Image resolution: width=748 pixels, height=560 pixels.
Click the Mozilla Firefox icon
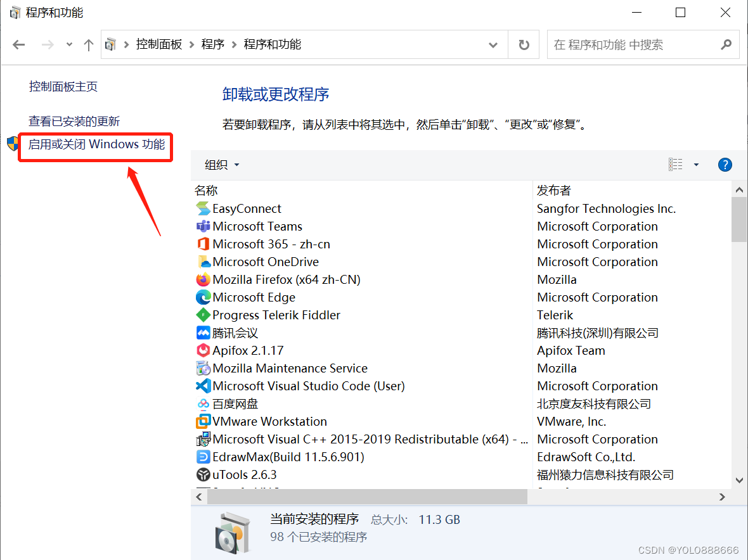pyautogui.click(x=203, y=280)
